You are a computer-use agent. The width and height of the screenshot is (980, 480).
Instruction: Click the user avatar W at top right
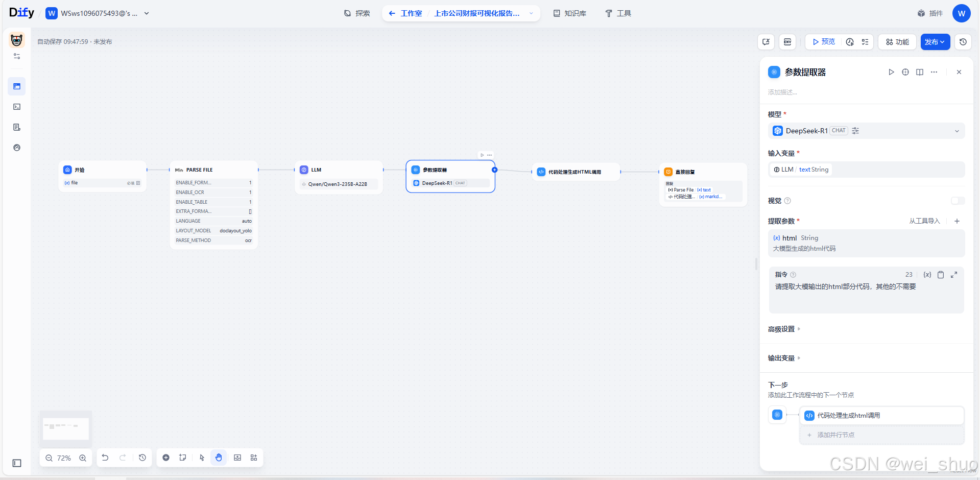[x=962, y=13]
